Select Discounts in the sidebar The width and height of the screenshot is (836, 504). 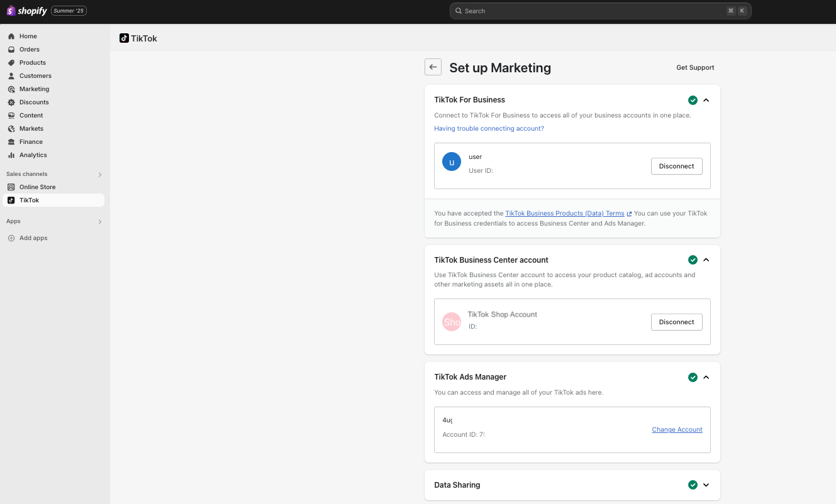click(x=34, y=102)
